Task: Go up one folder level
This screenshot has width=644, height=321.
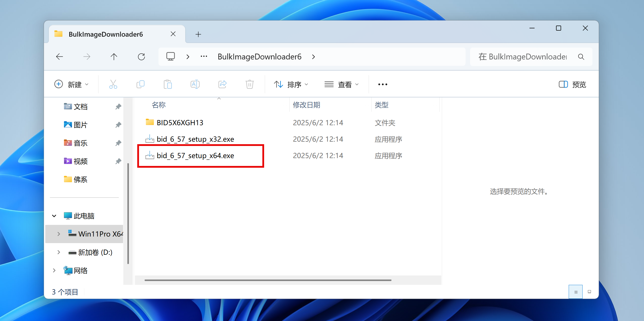Action: (x=114, y=57)
